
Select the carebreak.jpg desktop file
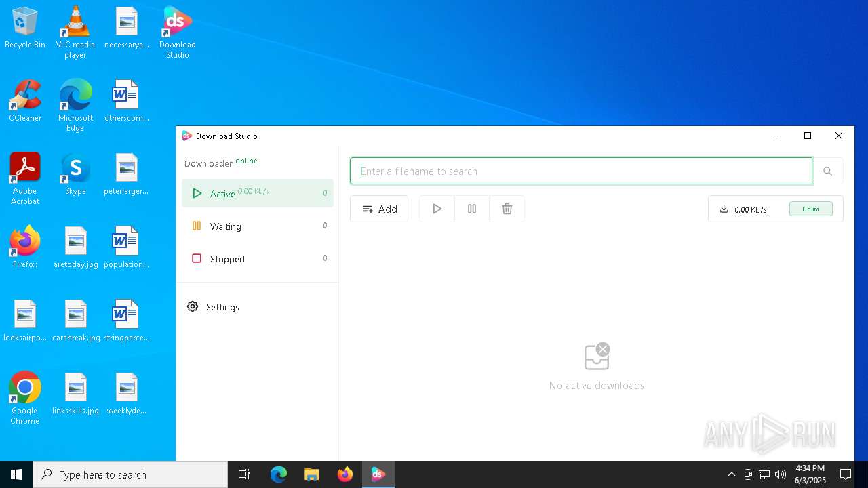pos(75,321)
